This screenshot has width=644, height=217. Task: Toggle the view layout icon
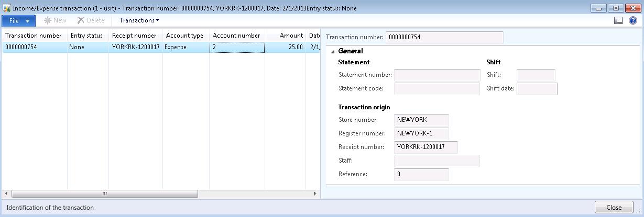(618, 20)
